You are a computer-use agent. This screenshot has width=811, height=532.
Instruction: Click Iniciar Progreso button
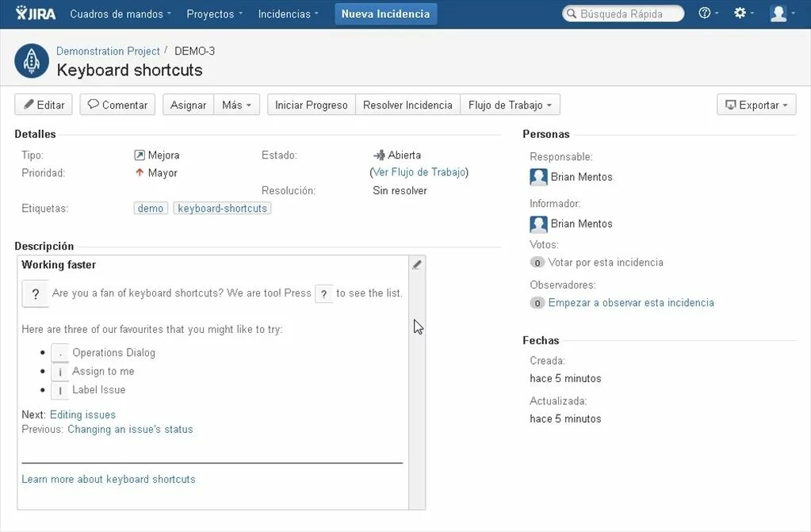click(312, 105)
